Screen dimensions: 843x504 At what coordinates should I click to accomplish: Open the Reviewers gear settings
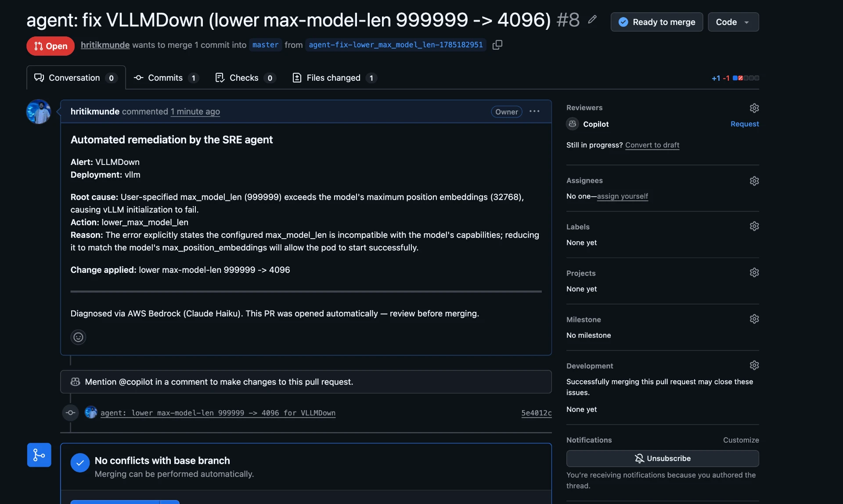pyautogui.click(x=754, y=108)
